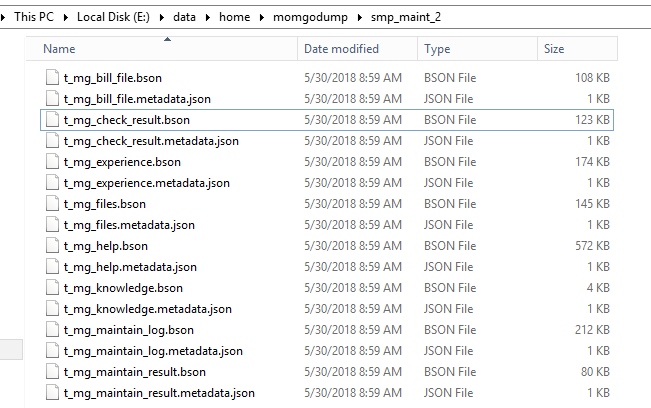Image resolution: width=651 pixels, height=408 pixels.
Task: Jump to the home folder breadcrumb
Action: click(235, 17)
